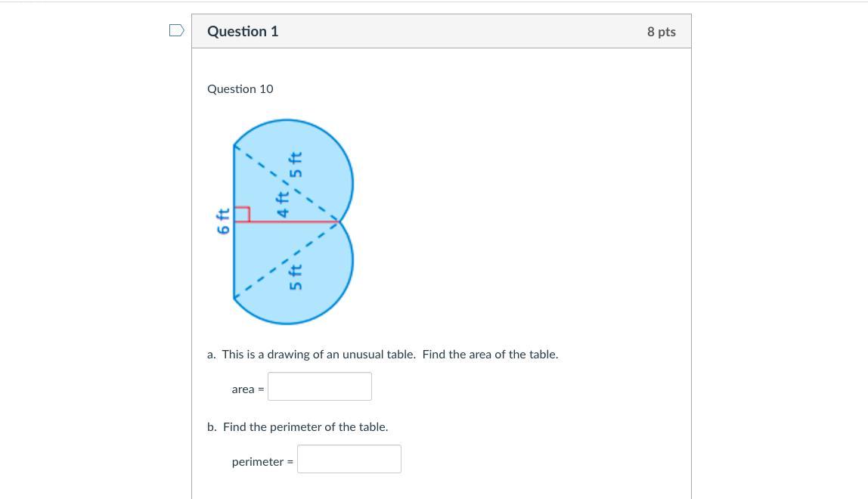Click the 8 pts points label

[661, 32]
